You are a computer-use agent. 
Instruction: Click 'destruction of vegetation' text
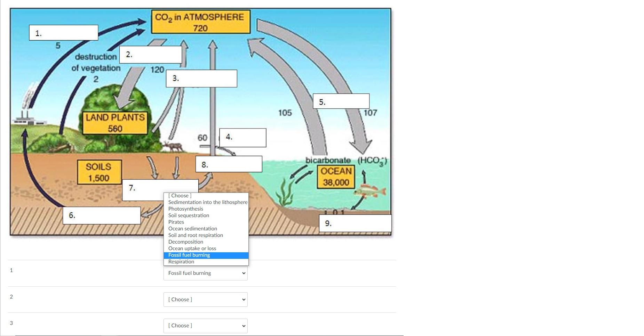click(x=96, y=62)
